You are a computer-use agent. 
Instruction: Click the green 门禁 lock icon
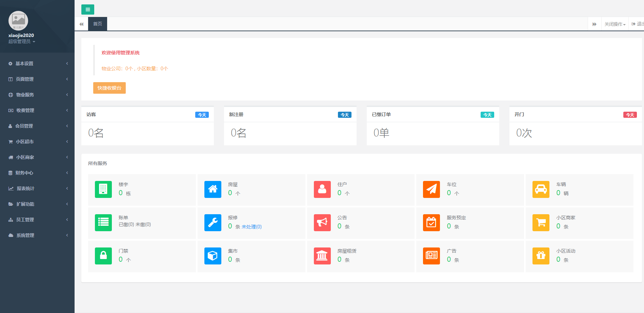[103, 256]
